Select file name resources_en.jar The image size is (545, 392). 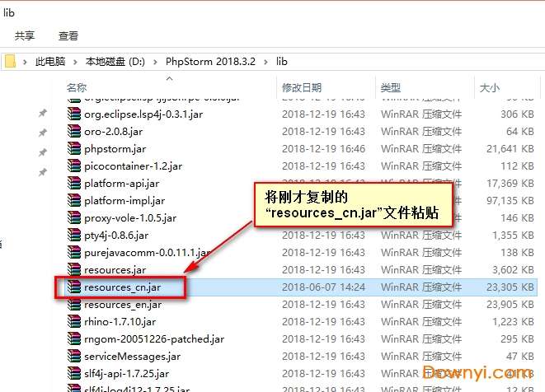click(123, 305)
